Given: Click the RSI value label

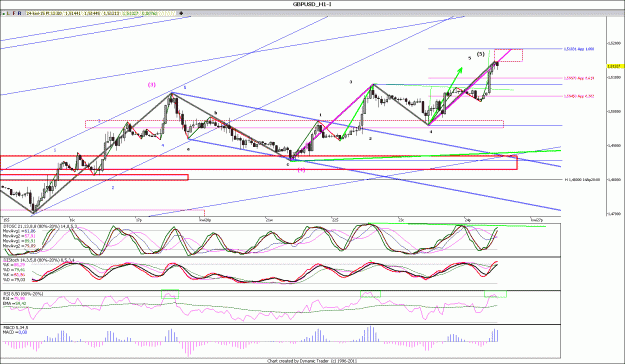Looking at the screenshot, I should [x=14, y=298].
